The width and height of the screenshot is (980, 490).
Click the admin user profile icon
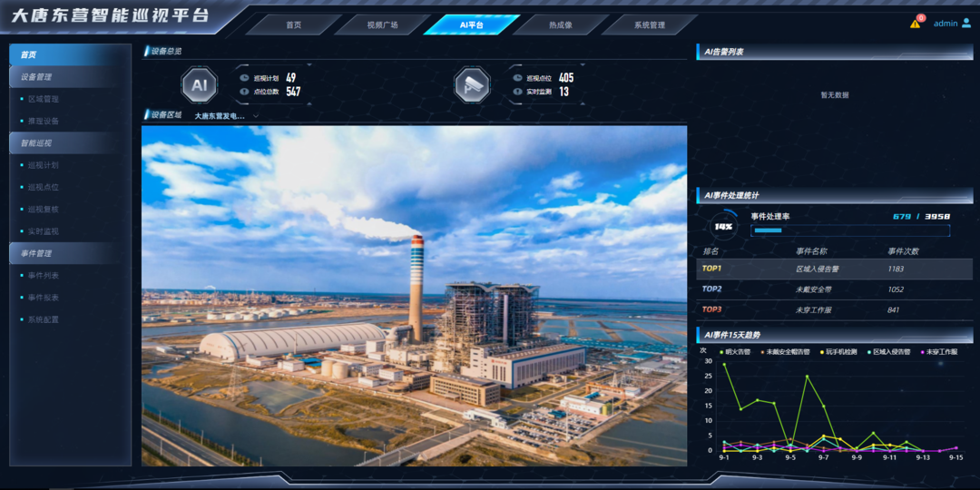(965, 24)
